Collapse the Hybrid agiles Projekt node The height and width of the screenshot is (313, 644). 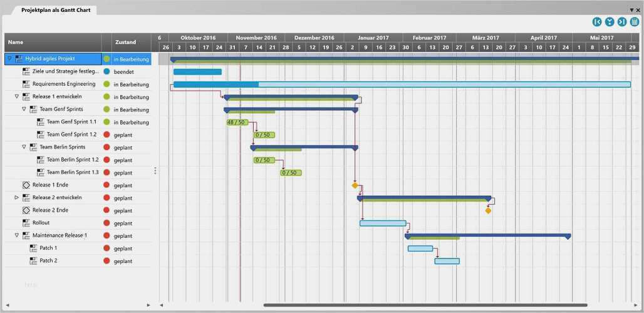click(10, 59)
